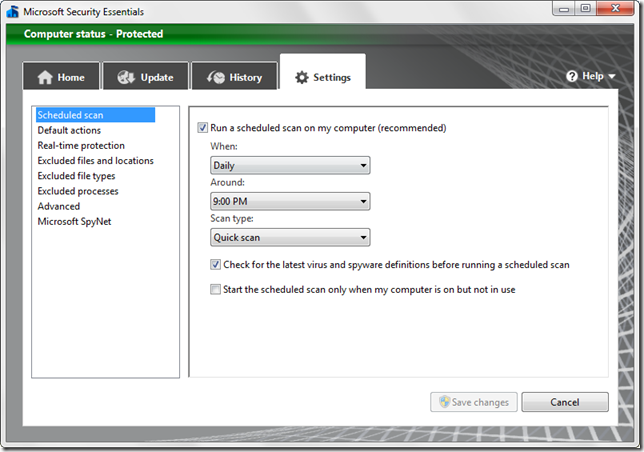644x452 pixels.
Task: Click the gear icon on Settings tab
Action: tap(302, 77)
